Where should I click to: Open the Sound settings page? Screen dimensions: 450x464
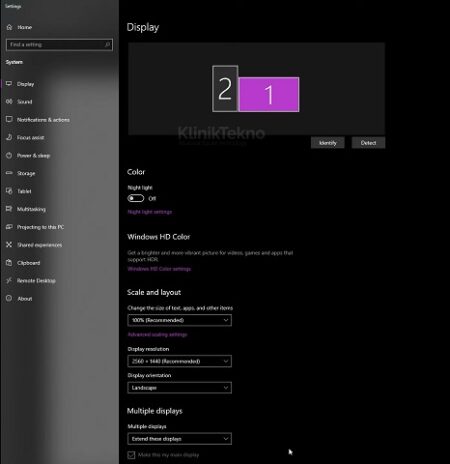(59, 102)
